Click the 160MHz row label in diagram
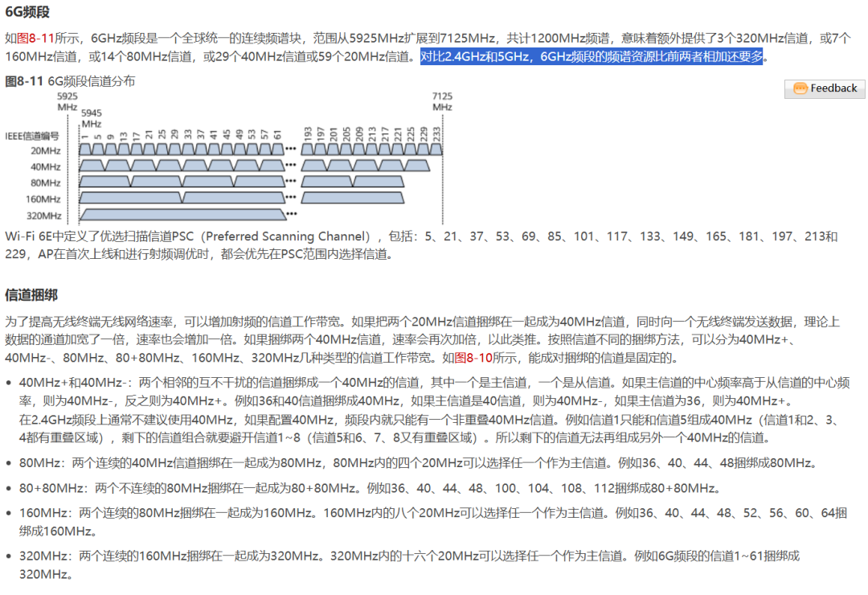 pyautogui.click(x=44, y=199)
